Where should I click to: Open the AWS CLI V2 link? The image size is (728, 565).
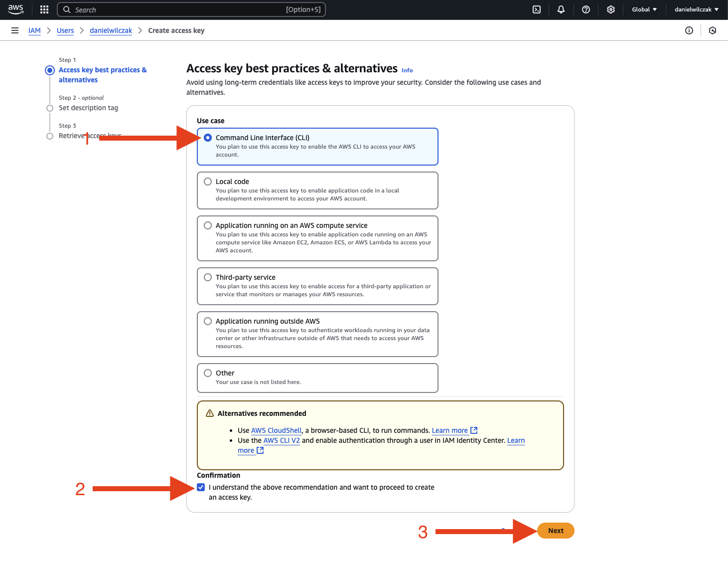tap(282, 440)
